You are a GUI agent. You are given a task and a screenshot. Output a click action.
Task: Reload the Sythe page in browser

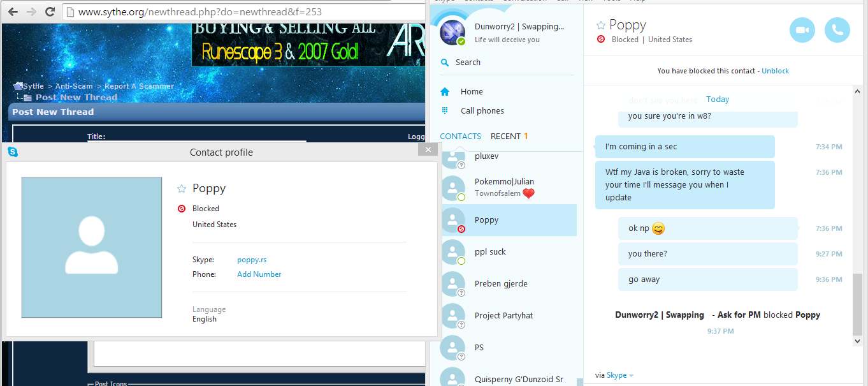50,11
